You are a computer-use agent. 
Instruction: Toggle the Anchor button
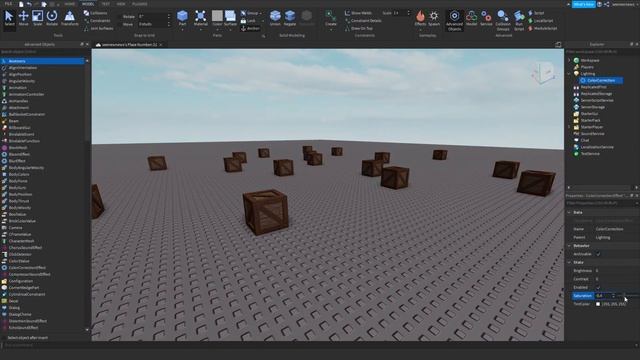250,29
